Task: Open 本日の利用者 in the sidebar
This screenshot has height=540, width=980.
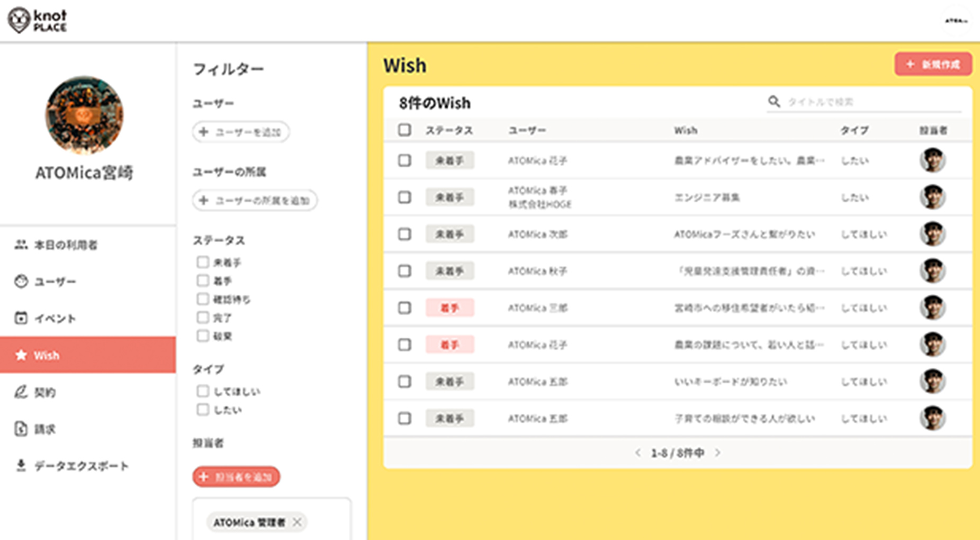Action: [x=88, y=245]
